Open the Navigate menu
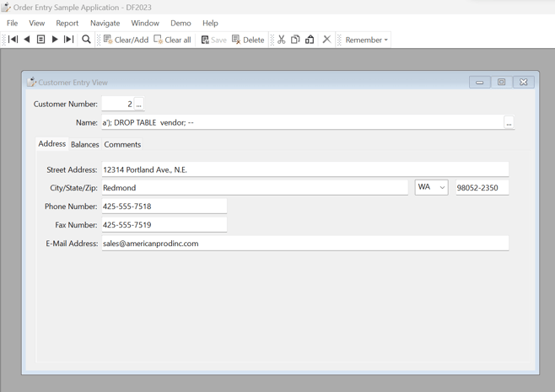 click(105, 23)
